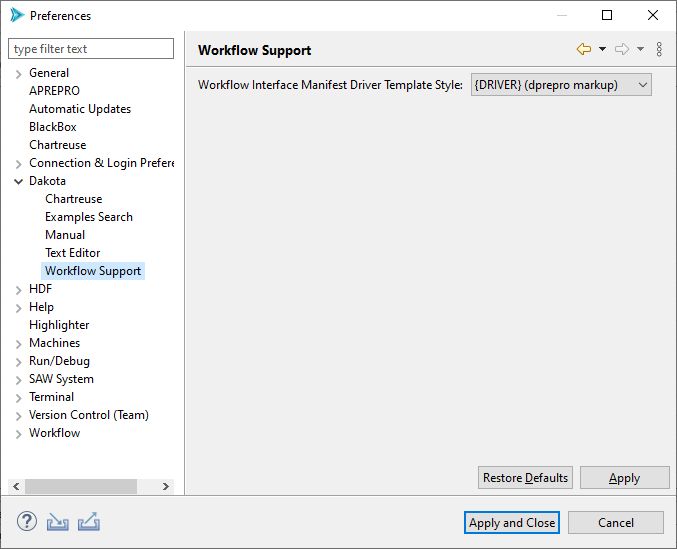
Task: Click the Cancel button
Action: [x=616, y=522]
